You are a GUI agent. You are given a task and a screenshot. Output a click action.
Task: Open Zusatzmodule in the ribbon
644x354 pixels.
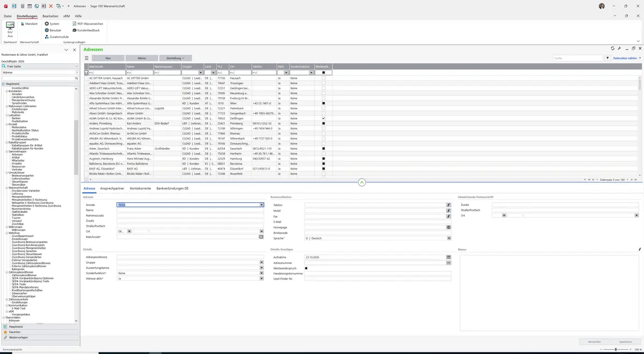(56, 37)
